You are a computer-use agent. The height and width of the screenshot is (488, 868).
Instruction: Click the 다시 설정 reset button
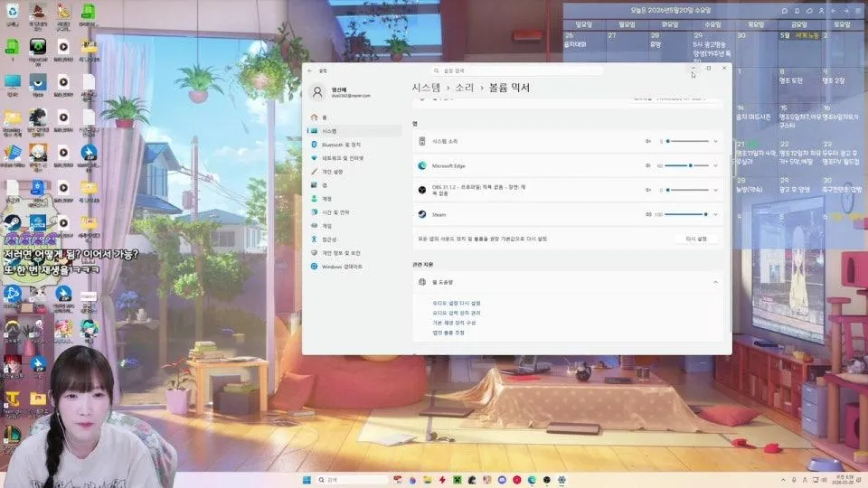pyautogui.click(x=696, y=239)
